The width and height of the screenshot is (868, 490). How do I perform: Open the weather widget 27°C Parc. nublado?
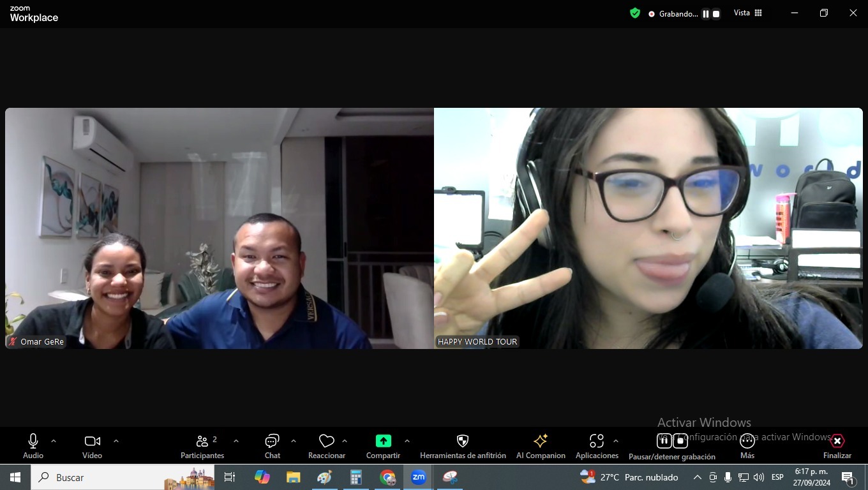pos(629,477)
